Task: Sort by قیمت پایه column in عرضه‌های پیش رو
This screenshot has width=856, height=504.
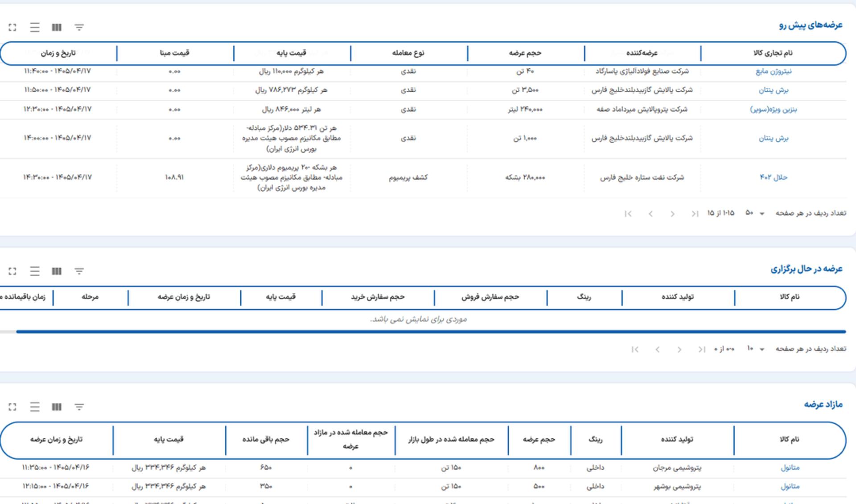Action: pyautogui.click(x=292, y=53)
